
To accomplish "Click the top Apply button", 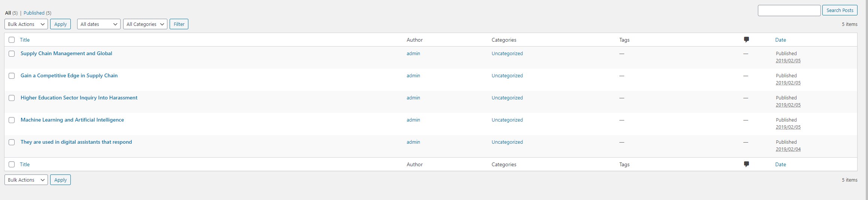I will tap(60, 24).
